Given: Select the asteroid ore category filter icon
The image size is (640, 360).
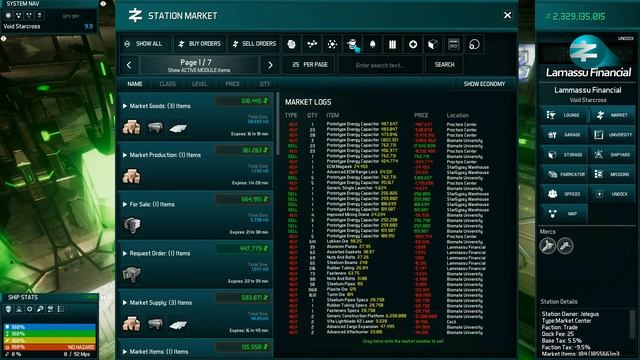Looking at the screenshot, I should pyautogui.click(x=291, y=44).
